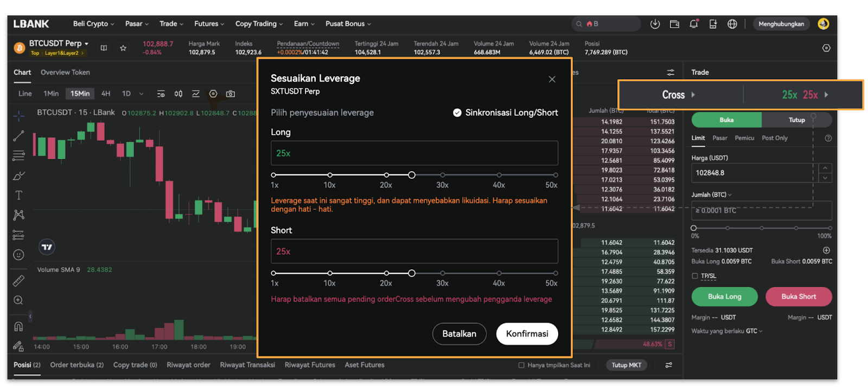The image size is (868, 390).
Task: Open the layout settings gear near Posisi
Action: tap(826, 48)
